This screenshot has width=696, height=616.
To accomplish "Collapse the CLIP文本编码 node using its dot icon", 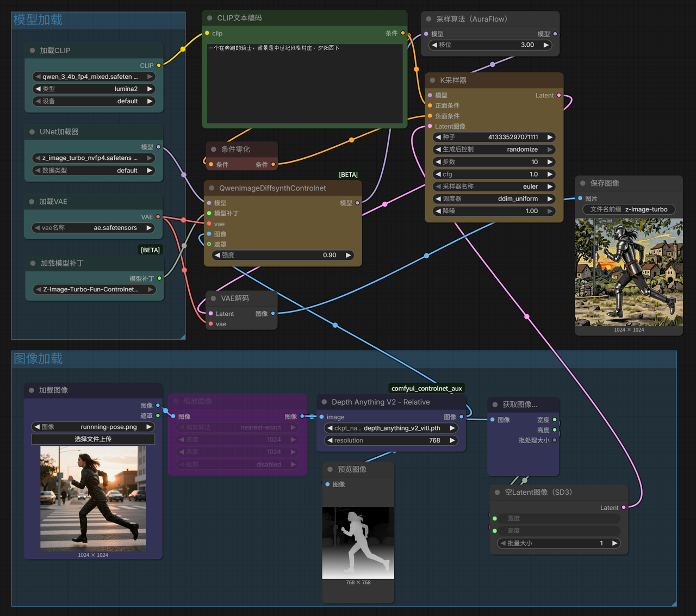I will point(209,17).
